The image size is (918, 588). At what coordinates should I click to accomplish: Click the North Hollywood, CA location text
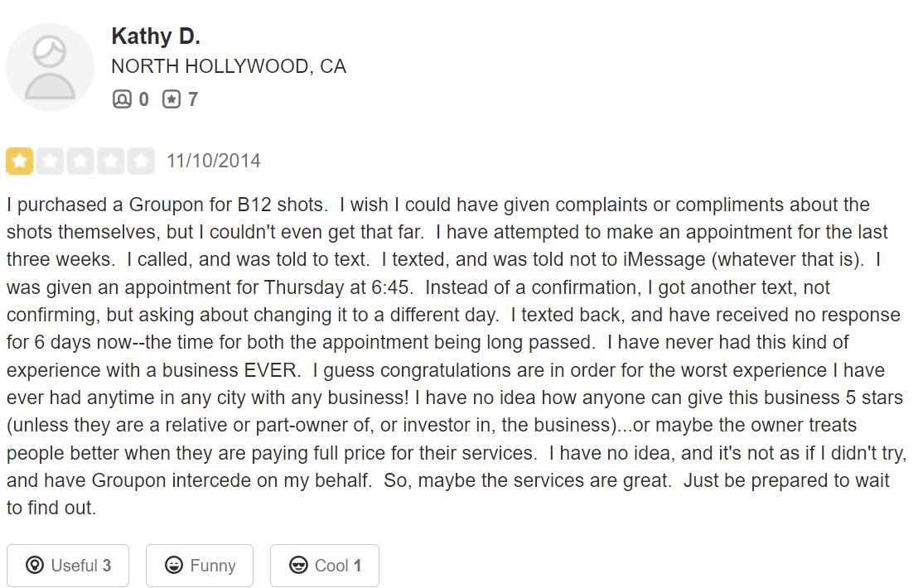229,66
